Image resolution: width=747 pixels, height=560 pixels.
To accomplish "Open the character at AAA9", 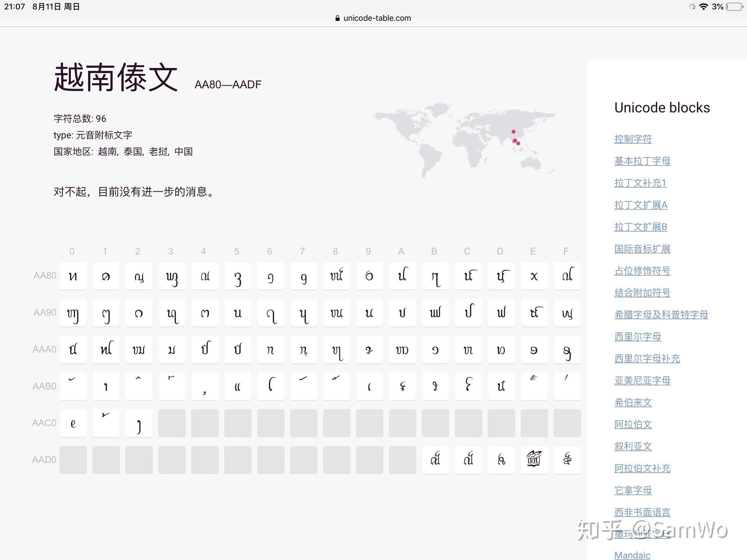I will pyautogui.click(x=369, y=349).
